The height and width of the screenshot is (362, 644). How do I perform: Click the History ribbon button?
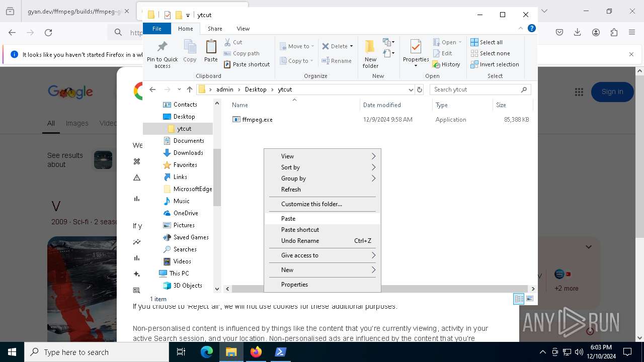pyautogui.click(x=447, y=64)
